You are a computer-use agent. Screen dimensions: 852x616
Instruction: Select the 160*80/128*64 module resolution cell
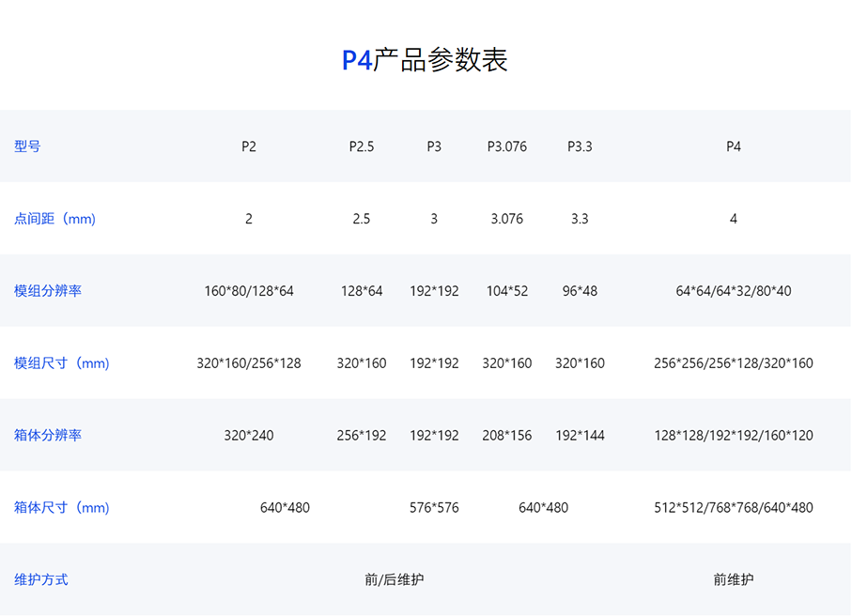pos(249,291)
